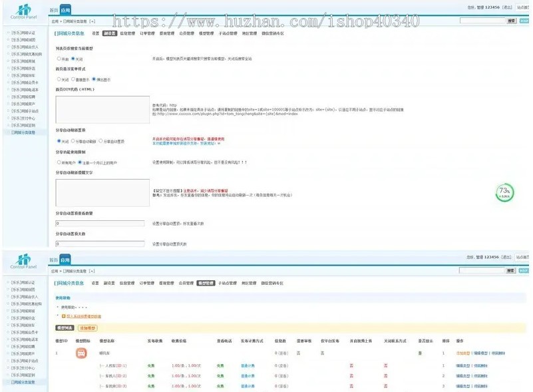Open [乐乐]同城合伙人 in upper sidebar
The image size is (533, 392).
coord(25,47)
